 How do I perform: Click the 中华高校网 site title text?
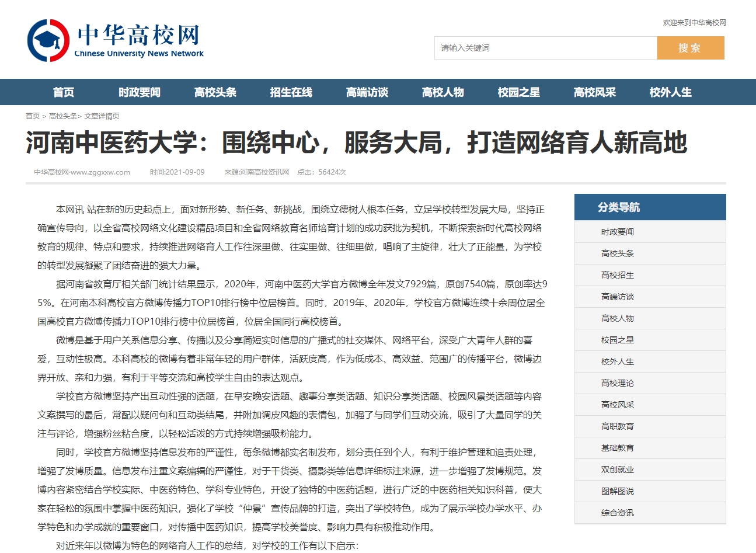click(139, 35)
